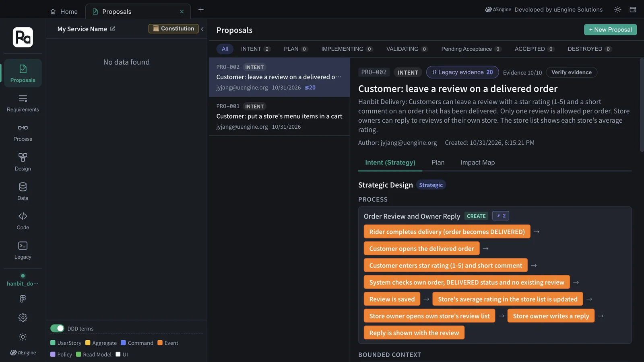Open the Proposals sidebar section
644x362 pixels.
point(23,73)
